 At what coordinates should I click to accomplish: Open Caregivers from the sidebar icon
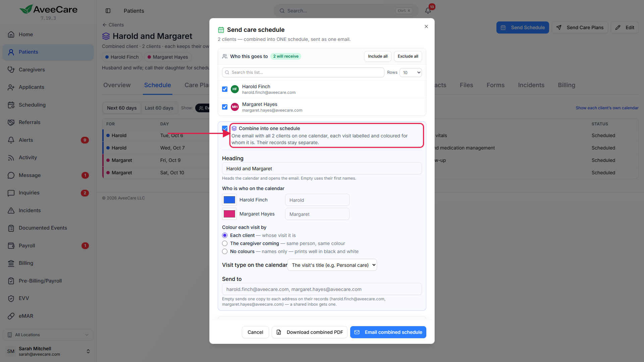[x=11, y=70]
